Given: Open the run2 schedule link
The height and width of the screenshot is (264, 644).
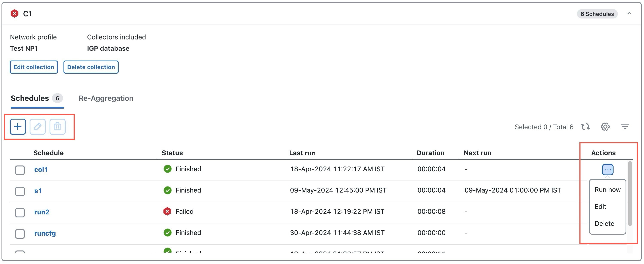Looking at the screenshot, I should (42, 212).
